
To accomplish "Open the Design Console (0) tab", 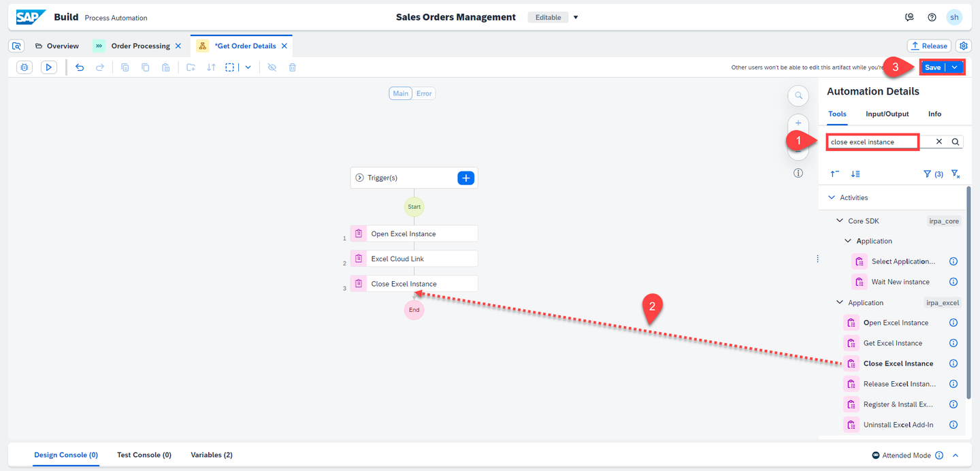I will [66, 455].
